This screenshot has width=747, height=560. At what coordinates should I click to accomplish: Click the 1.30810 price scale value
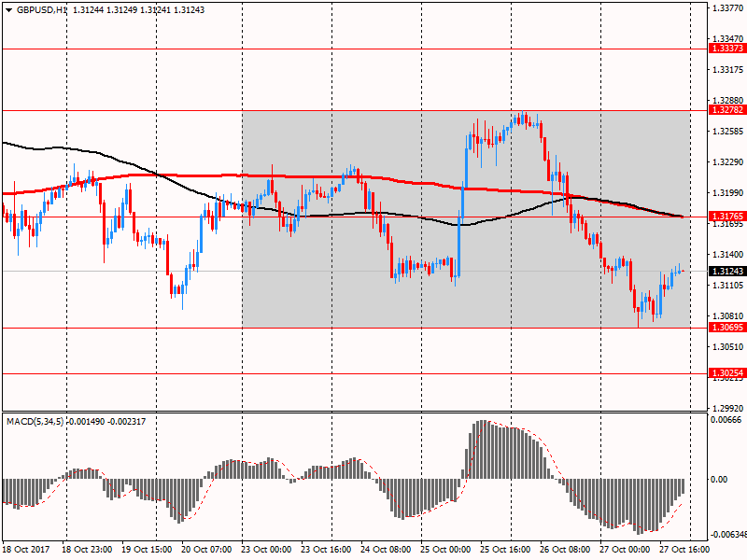(x=728, y=316)
